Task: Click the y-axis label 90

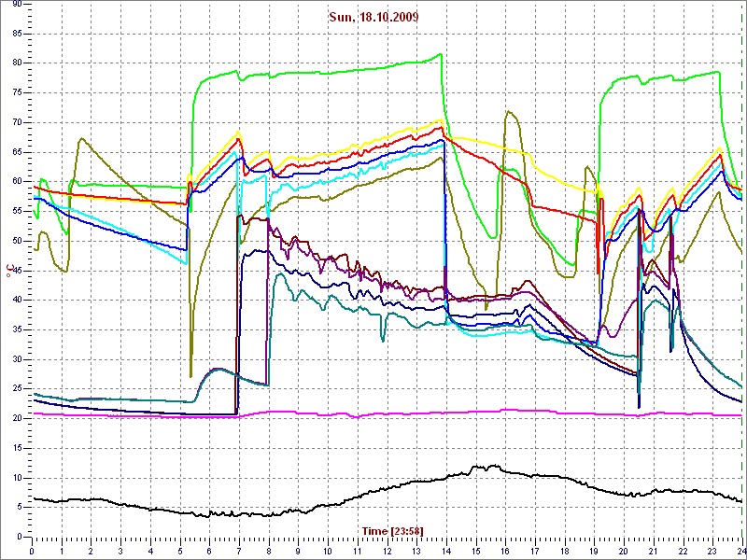Action: [16, 4]
